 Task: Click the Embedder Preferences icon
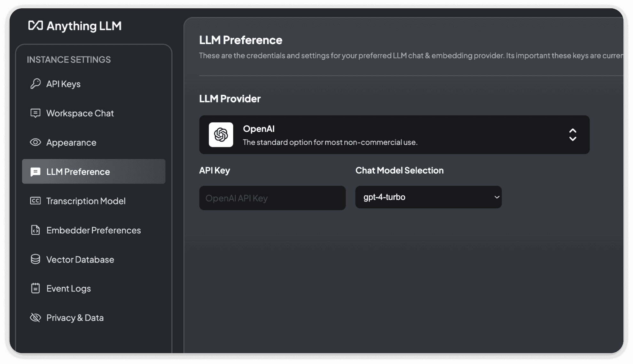(36, 229)
